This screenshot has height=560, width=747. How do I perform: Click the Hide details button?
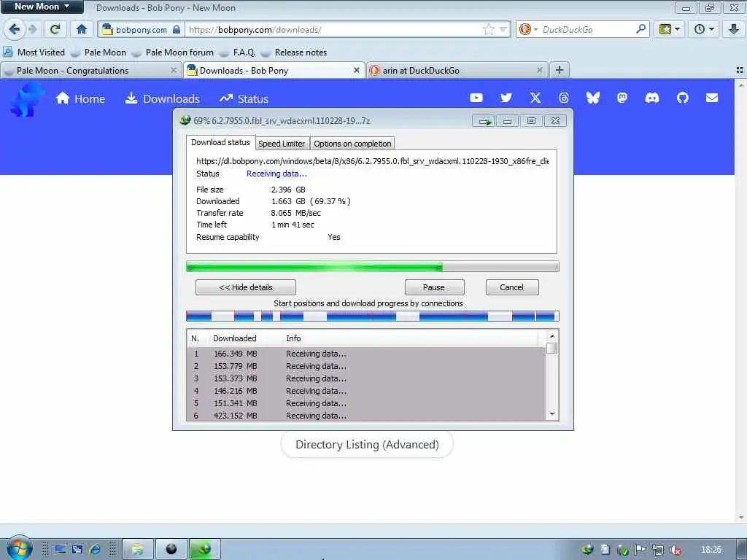pyautogui.click(x=246, y=287)
